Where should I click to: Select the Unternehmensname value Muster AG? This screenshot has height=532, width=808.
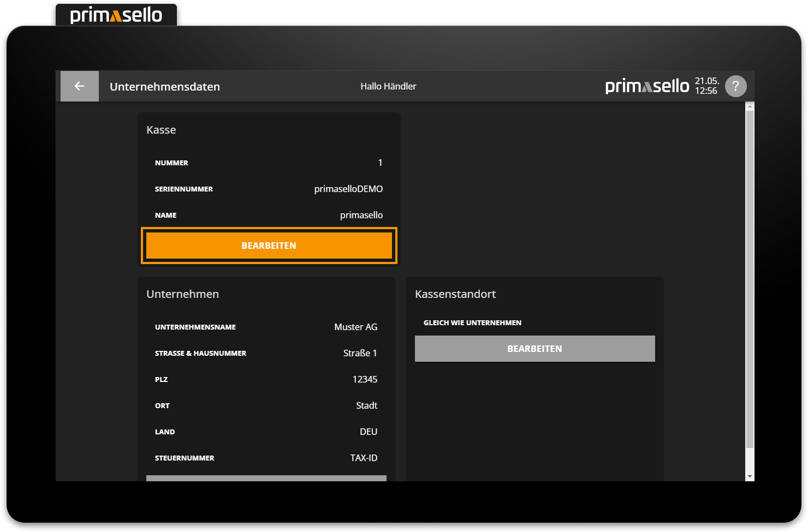(355, 327)
